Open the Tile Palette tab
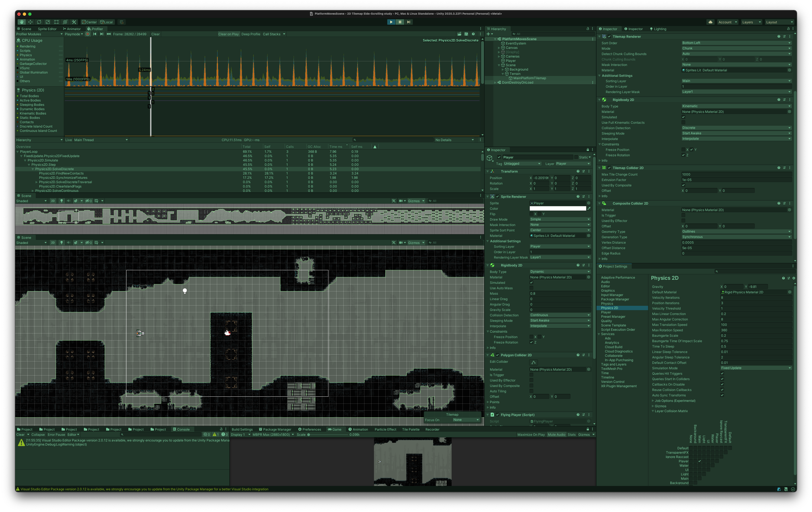812x512 pixels. (410, 430)
